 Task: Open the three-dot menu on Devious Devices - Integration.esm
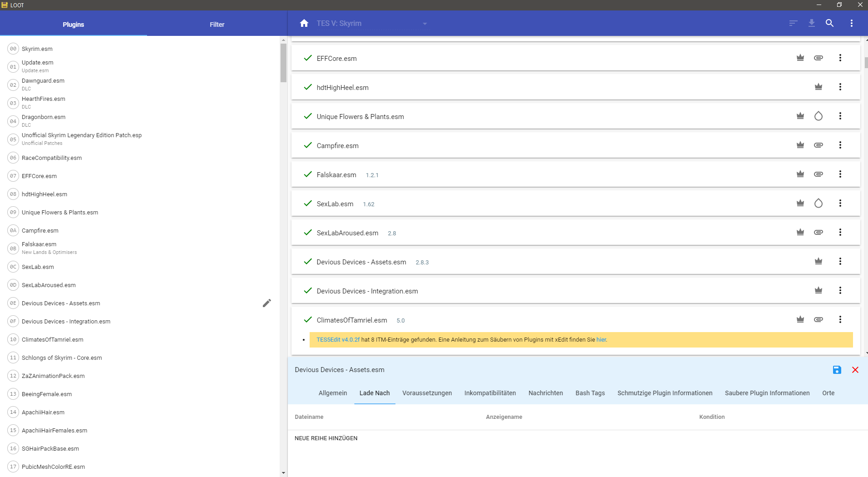click(840, 290)
